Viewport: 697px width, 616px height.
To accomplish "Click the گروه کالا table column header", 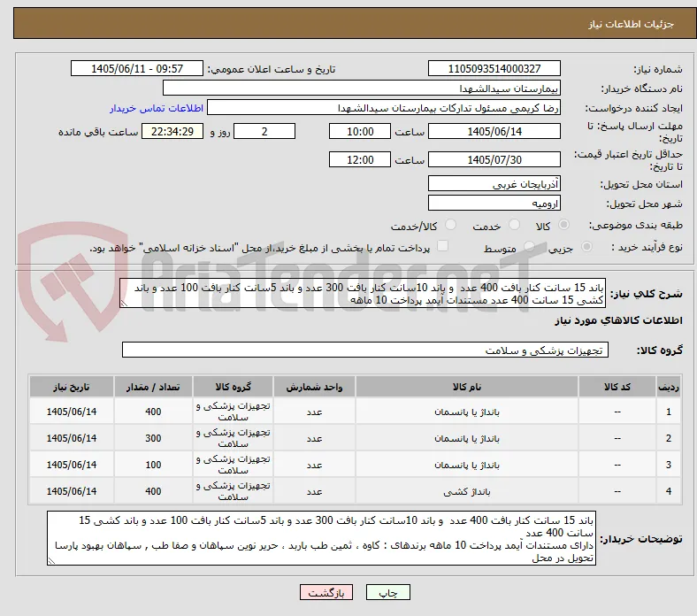I will pos(234,387).
